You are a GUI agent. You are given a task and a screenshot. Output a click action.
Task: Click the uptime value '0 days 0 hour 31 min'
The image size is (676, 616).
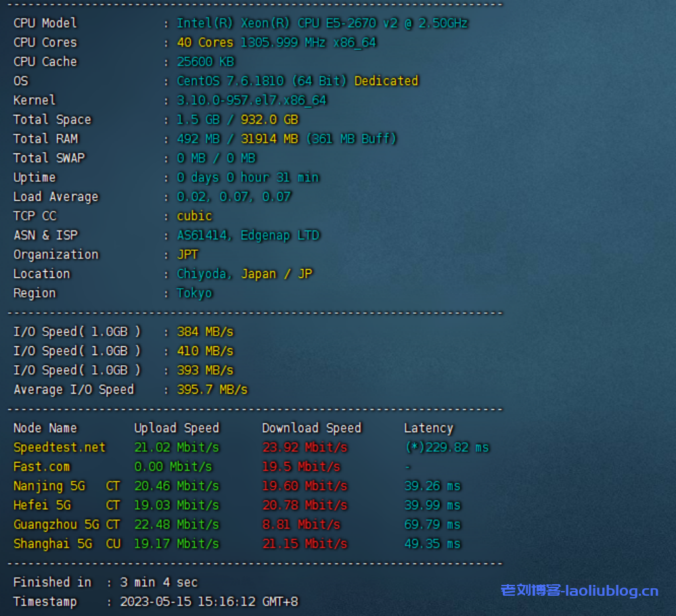(x=248, y=177)
